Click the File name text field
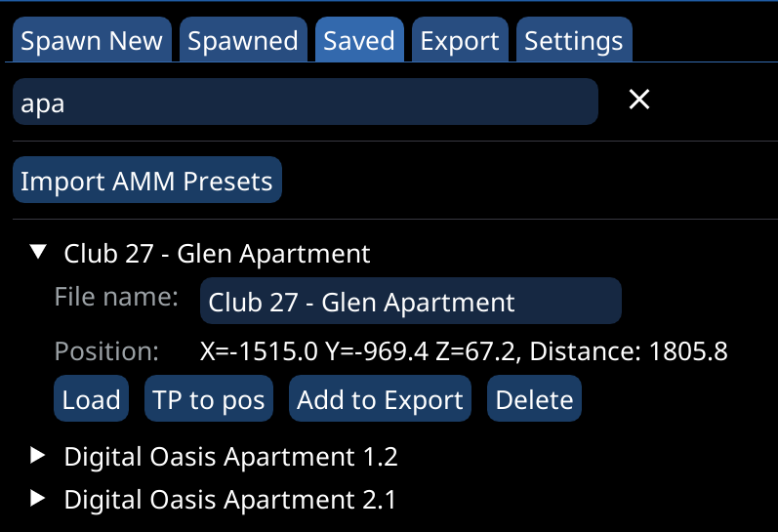 [x=410, y=302]
